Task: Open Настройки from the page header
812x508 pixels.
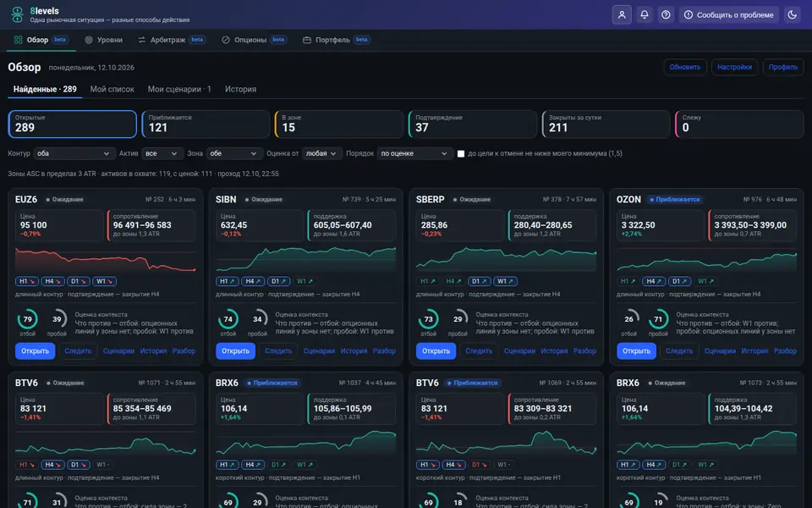Action: click(x=734, y=67)
